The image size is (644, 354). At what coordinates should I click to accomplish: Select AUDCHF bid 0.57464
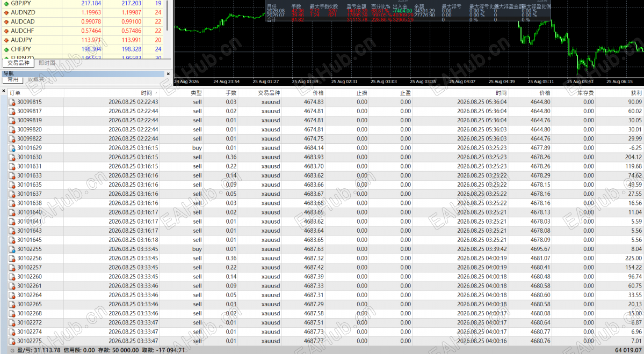point(91,31)
